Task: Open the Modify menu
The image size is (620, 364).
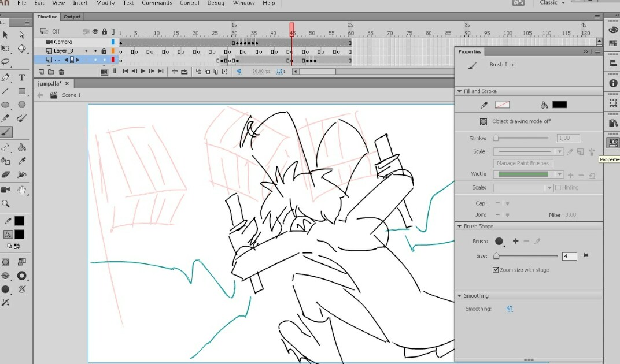Action: pos(105,3)
